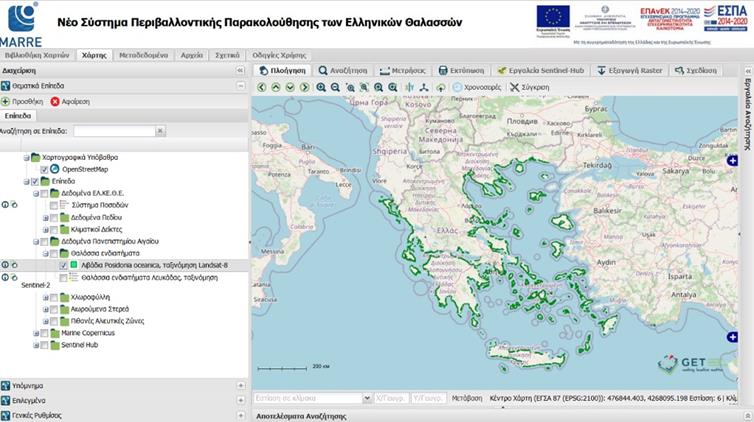This screenshot has width=754, height=422.
Task: Click the layer search input field
Action: (112, 131)
